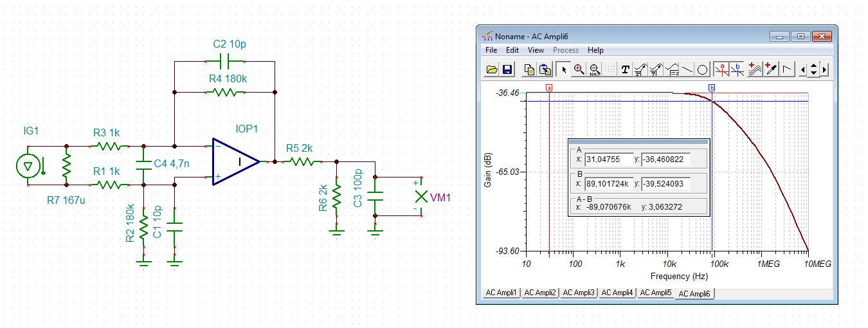Click the right arrow button in toolbar
This screenshot has height=328, width=868.
coord(825,69)
